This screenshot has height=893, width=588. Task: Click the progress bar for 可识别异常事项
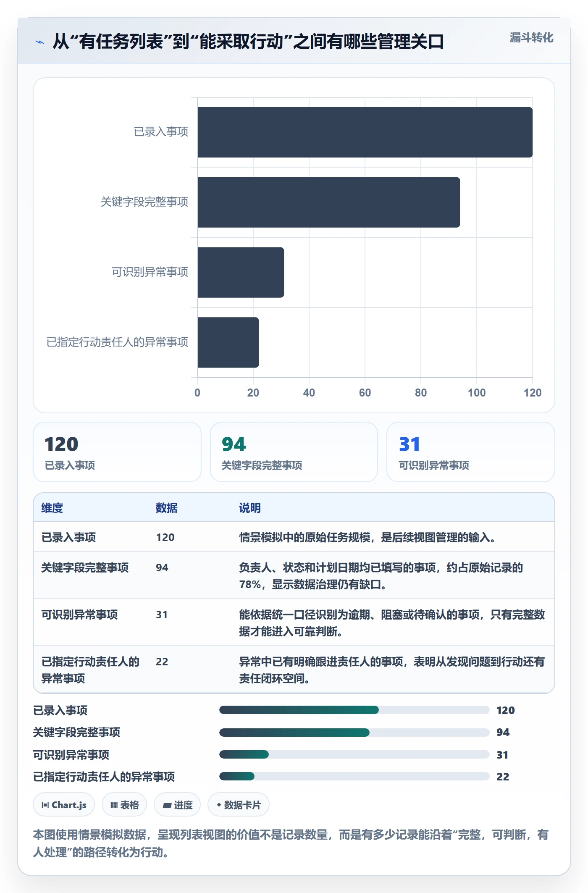tap(354, 754)
